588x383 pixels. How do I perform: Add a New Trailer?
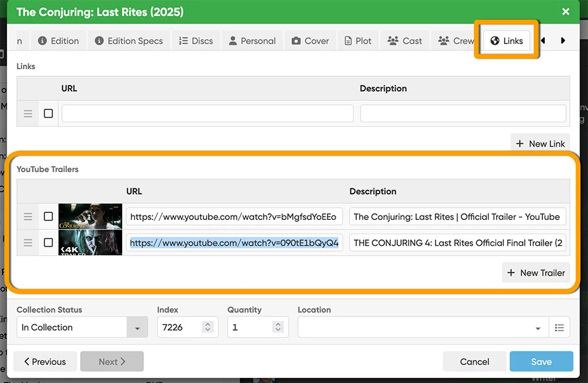(x=536, y=272)
